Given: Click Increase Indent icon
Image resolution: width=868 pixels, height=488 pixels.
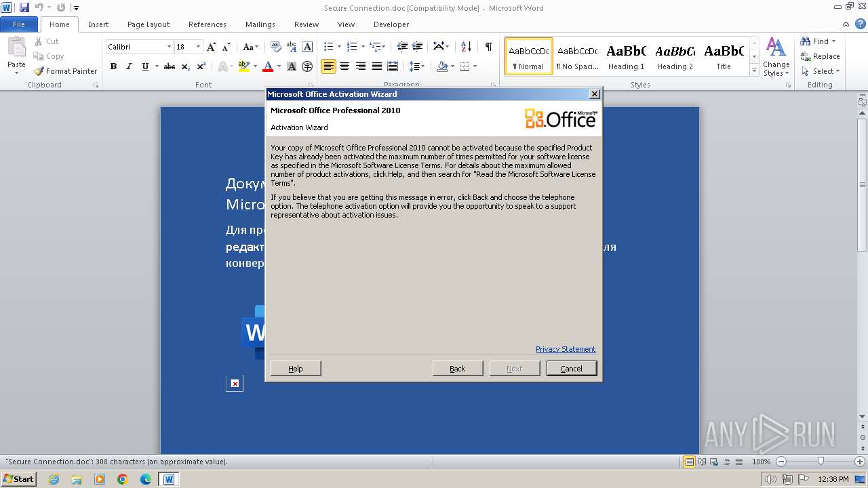Looking at the screenshot, I should pyautogui.click(x=418, y=47).
